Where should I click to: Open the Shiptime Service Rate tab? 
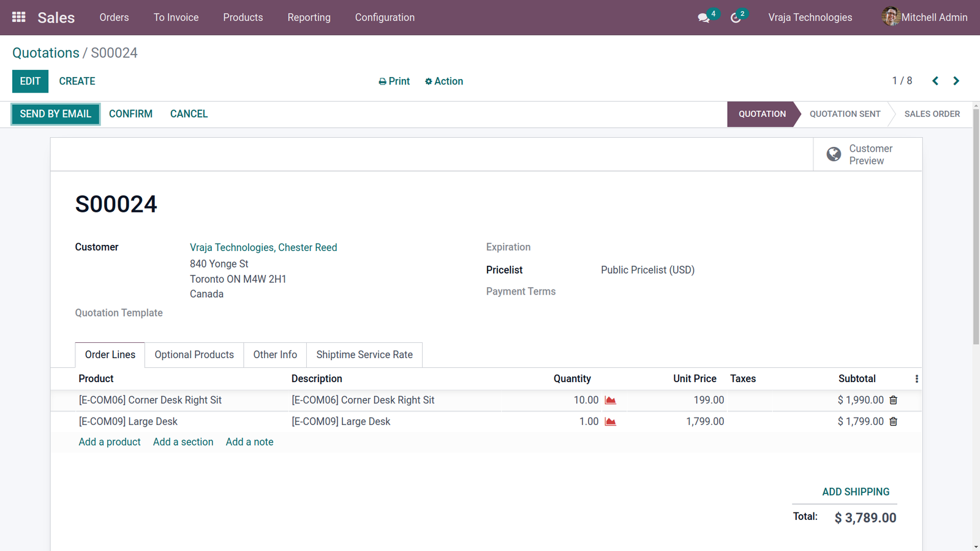(364, 354)
